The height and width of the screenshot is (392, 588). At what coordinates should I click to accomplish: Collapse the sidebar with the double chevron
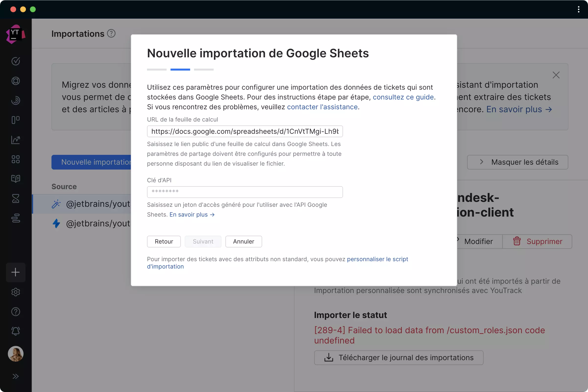15,376
